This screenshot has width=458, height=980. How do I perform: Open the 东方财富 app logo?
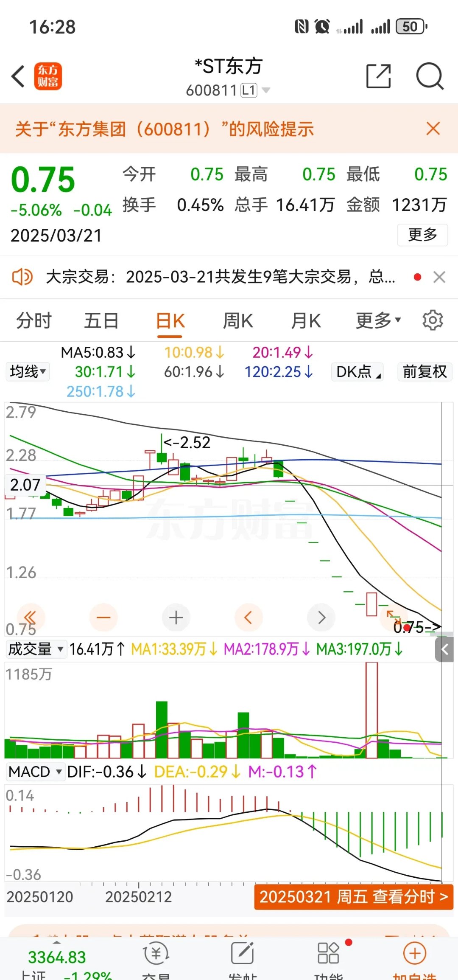click(48, 77)
